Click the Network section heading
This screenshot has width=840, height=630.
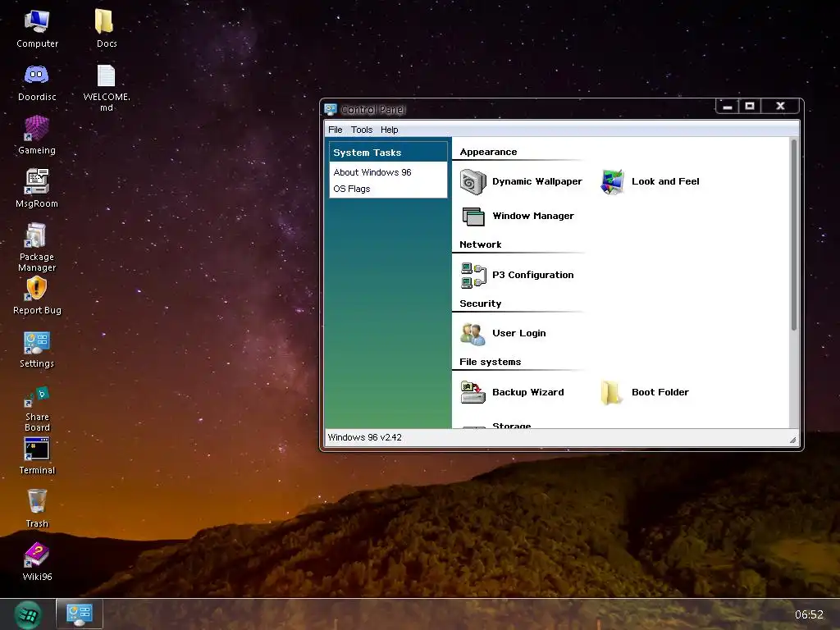pyautogui.click(x=480, y=244)
